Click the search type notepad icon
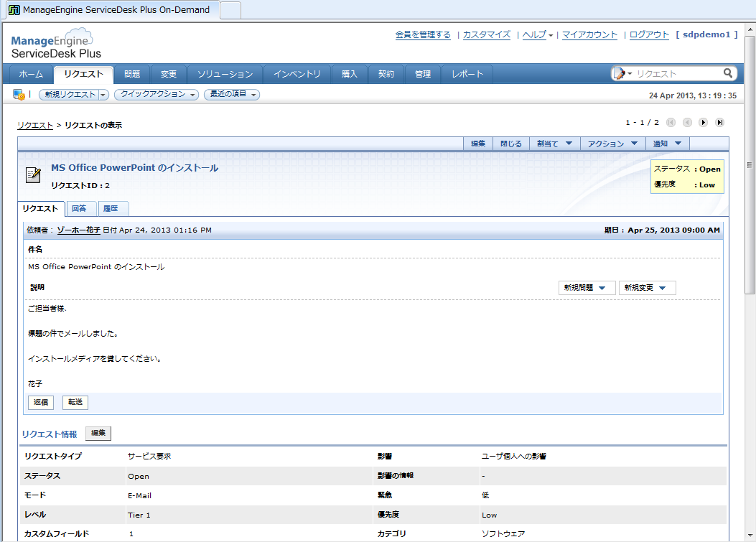 pos(619,73)
